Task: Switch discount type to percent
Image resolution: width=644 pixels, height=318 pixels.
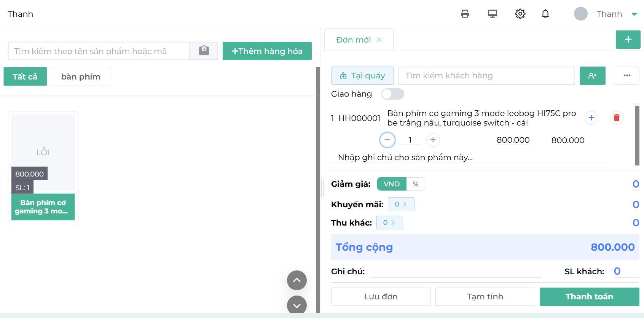Action: 415,184
